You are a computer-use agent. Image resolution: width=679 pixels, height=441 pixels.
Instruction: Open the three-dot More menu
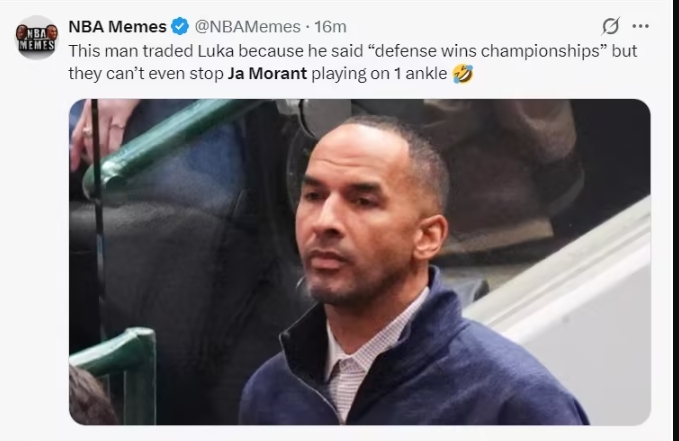pos(641,27)
